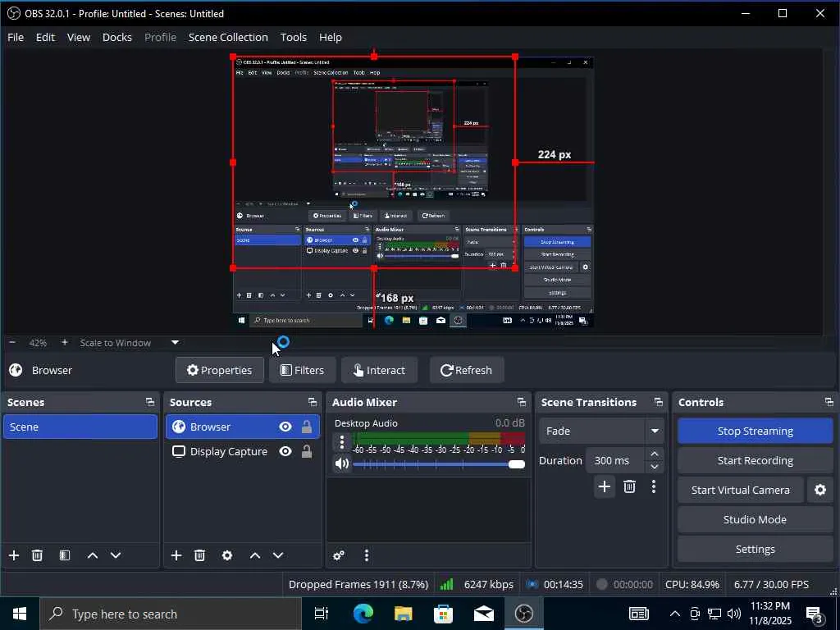Undock the Controls panel icon
The width and height of the screenshot is (840, 630).
(829, 402)
